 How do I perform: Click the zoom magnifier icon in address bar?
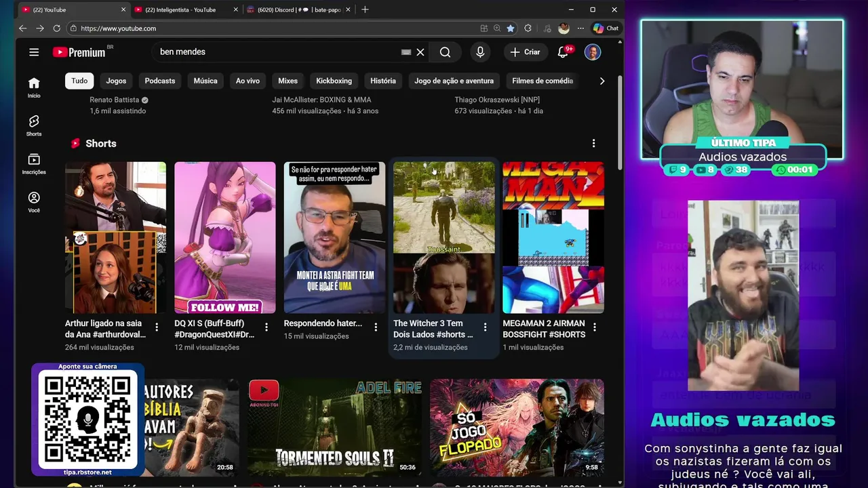click(x=497, y=28)
